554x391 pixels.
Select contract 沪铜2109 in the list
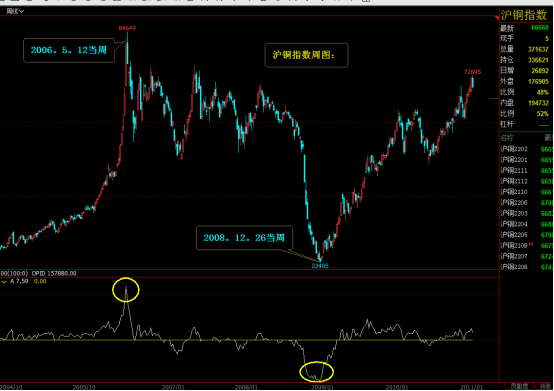point(514,245)
